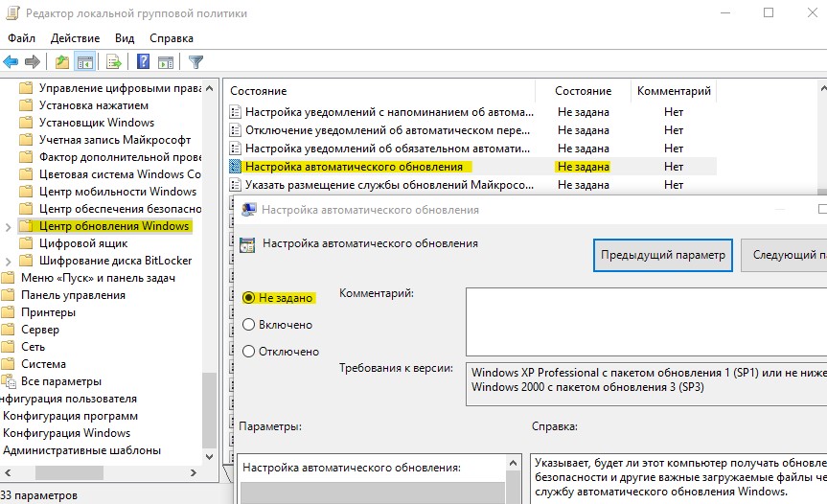Select the Не задано radio button

(x=248, y=298)
